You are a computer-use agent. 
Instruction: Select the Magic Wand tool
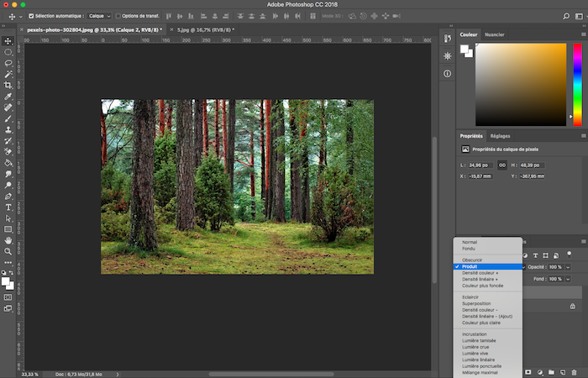point(8,74)
